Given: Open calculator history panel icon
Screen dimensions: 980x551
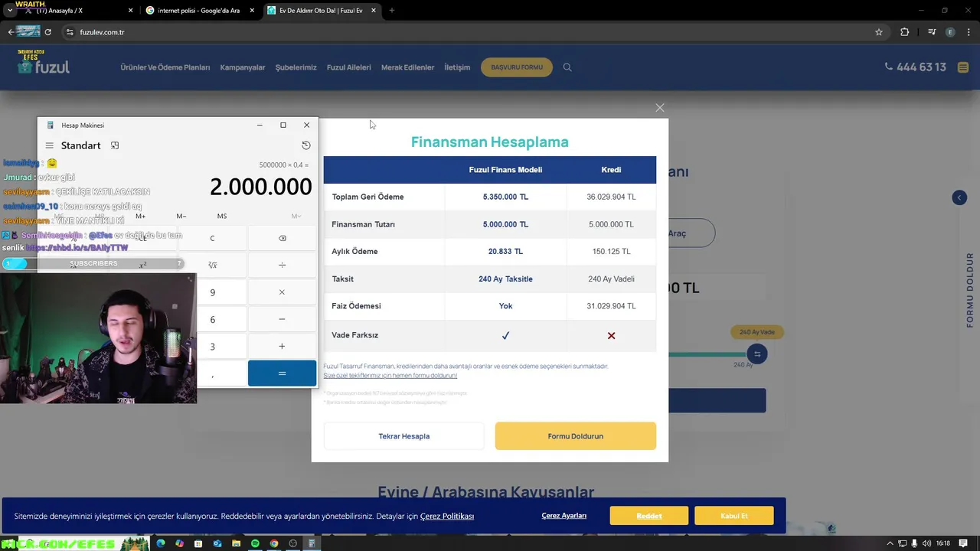Looking at the screenshot, I should [306, 145].
